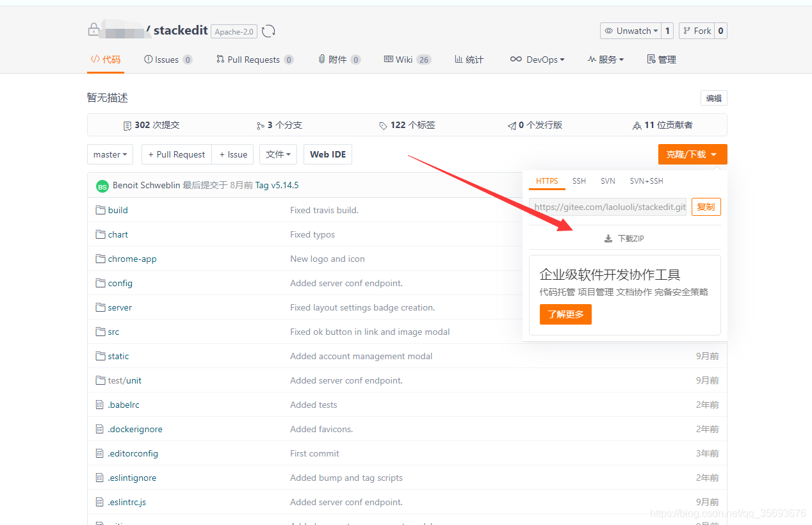Image resolution: width=812 pixels, height=525 pixels.
Task: Click the commits icon beside 302 次提交
Action: pos(127,125)
